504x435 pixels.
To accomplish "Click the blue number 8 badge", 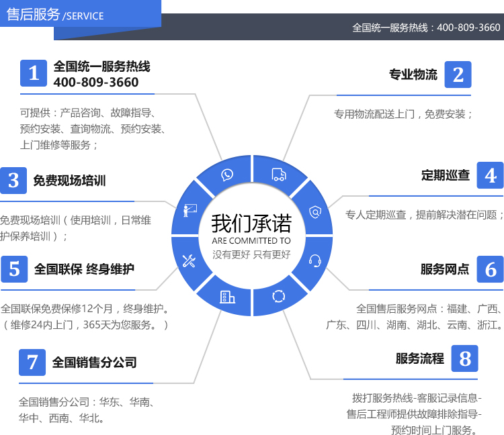I will [464, 358].
